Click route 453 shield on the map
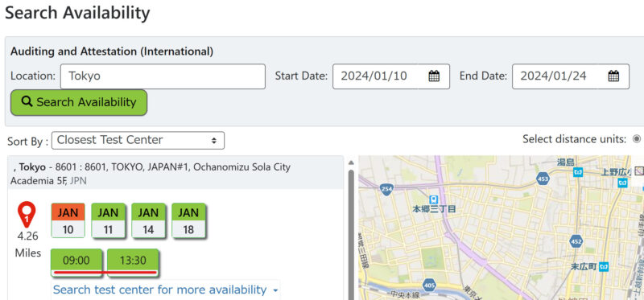Image resolution: width=644 pixels, height=300 pixels. point(543,179)
